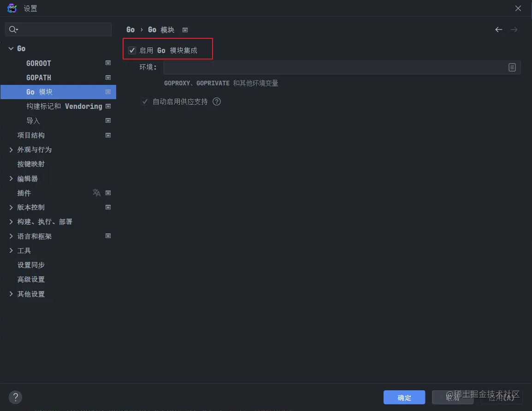
Task: Click 应用(A) button
Action: pyautogui.click(x=502, y=398)
